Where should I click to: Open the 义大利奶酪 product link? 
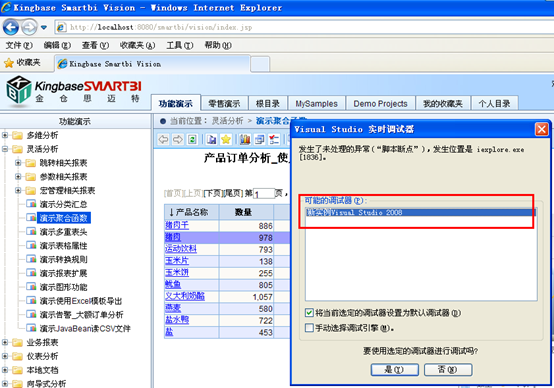pyautogui.click(x=185, y=296)
